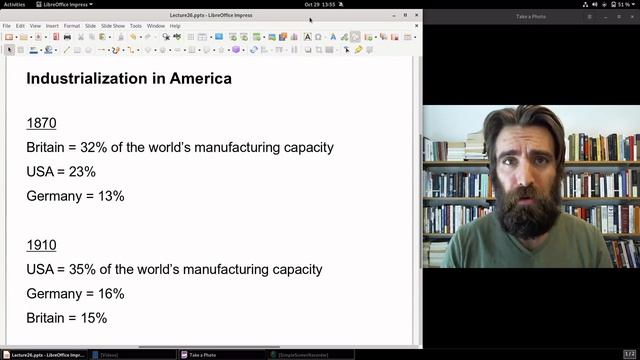Click Activities in the top bar
Image resolution: width=640 pixels, height=360 pixels.
coord(14,4)
